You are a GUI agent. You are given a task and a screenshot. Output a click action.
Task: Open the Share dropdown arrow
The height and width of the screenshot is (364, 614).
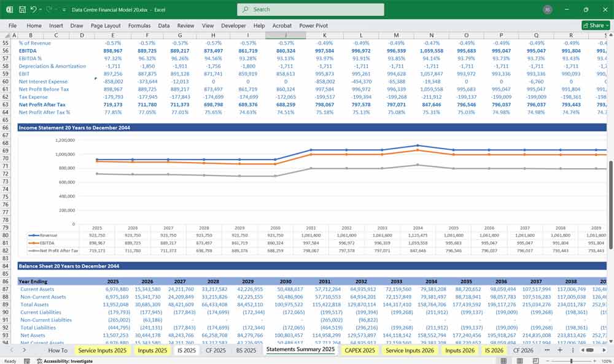607,25
